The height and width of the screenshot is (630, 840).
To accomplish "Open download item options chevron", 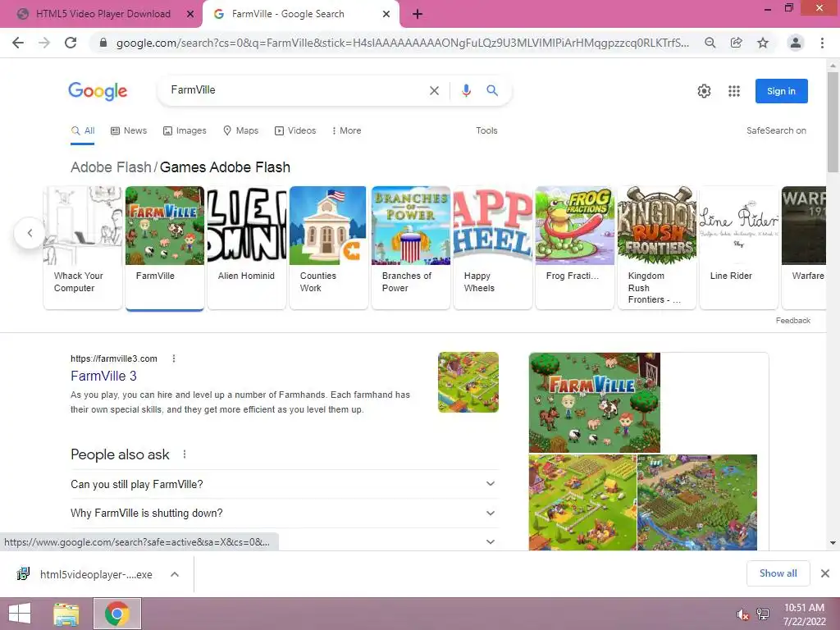I will (175, 574).
